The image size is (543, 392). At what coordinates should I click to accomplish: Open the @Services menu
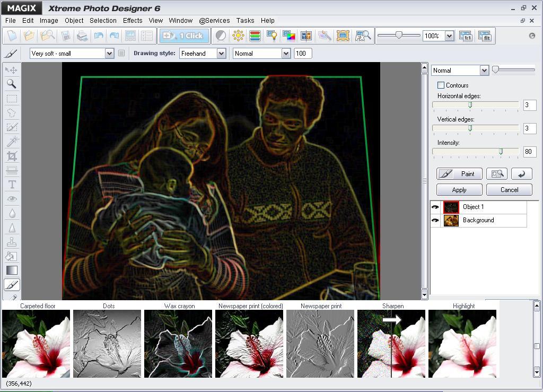tap(214, 20)
